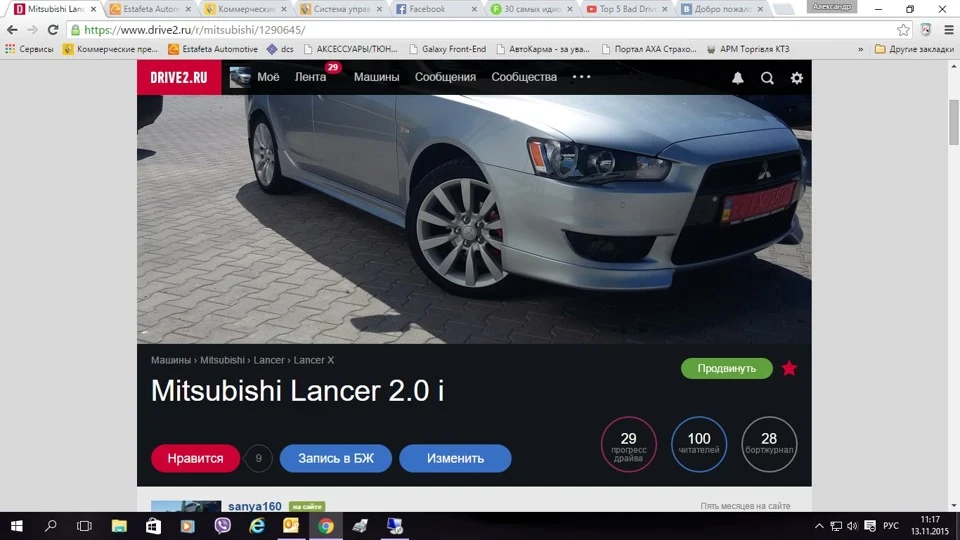Click the Изменить edit button
This screenshot has height=540, width=960.
[x=455, y=458]
